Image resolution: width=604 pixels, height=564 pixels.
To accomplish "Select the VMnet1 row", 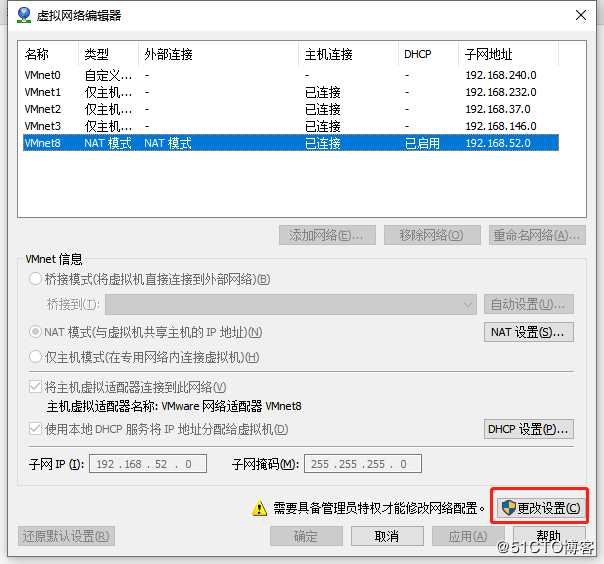I will [291, 92].
